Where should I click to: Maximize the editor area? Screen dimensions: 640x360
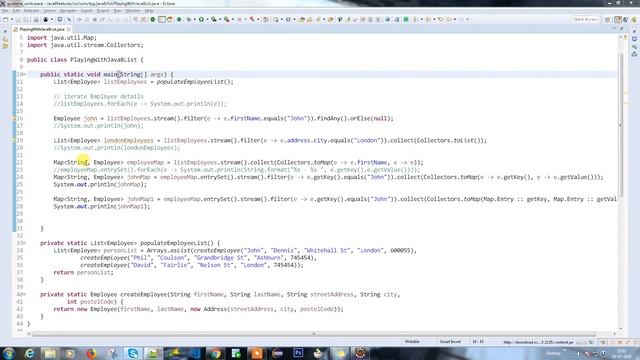pos(621,28)
